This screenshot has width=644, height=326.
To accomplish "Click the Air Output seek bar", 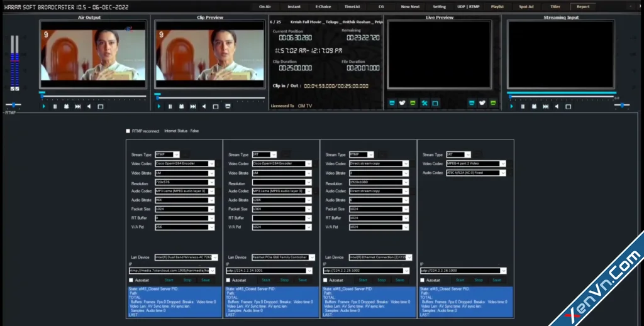I will tap(93, 96).
